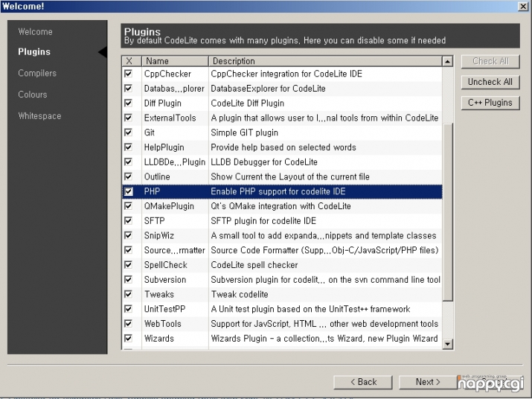Select the 'Subversion' plugin name
This screenshot has height=399, width=532.
165,279
